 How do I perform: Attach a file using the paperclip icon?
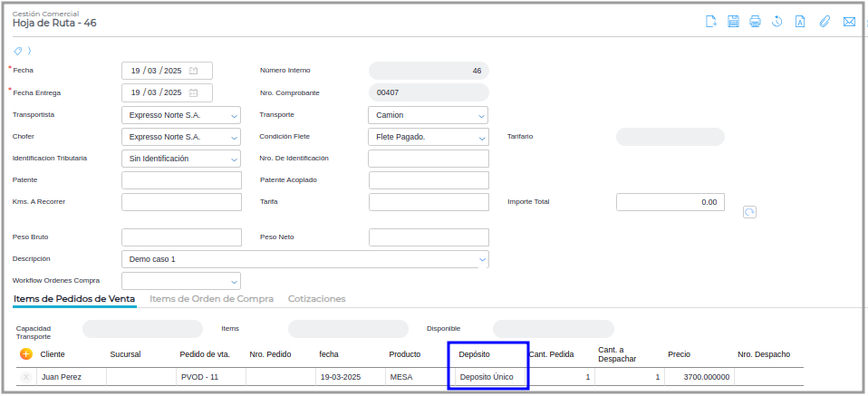tap(825, 22)
